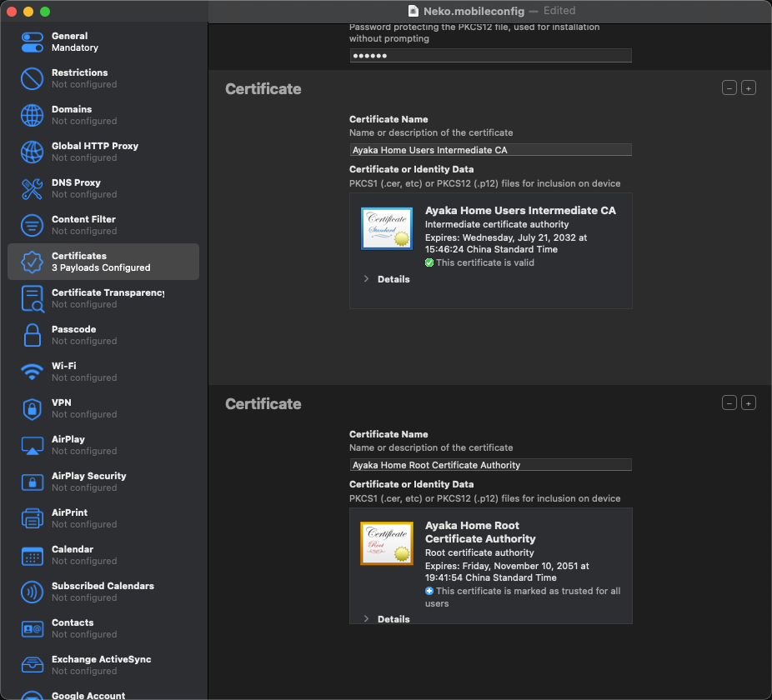Remove the Root Certificate Authority payload
Viewport: 772px width, 700px height.
click(729, 403)
